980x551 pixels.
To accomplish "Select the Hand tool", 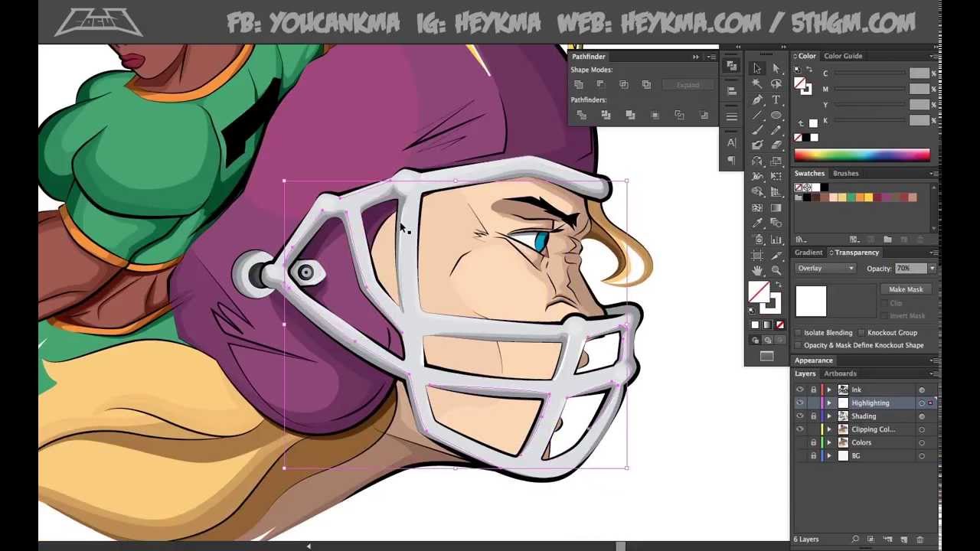I will 757,270.
